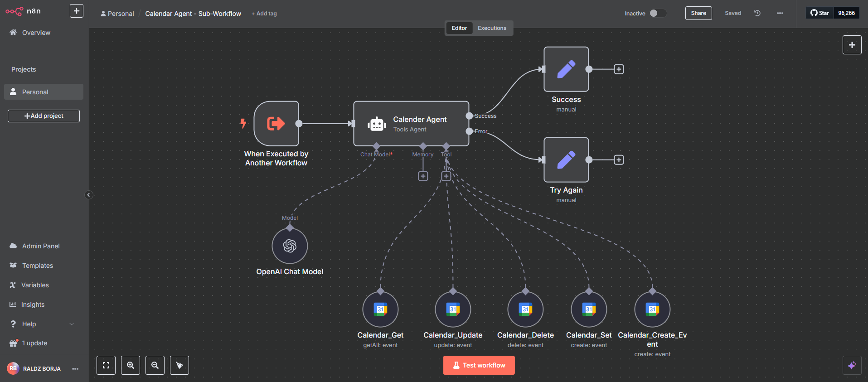Screen dimensions: 868x382
Task: Click the Chat Model connector diamond
Action: click(x=376, y=146)
